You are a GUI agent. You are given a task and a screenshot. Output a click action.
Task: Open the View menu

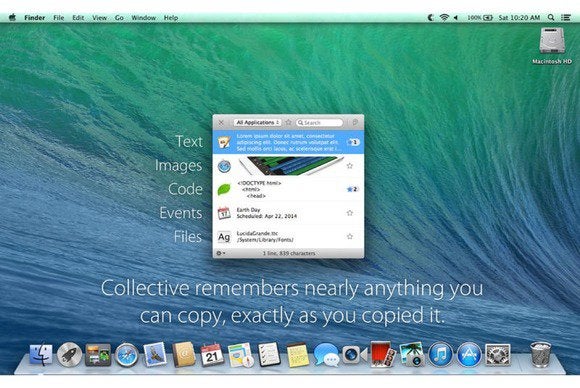(x=99, y=17)
